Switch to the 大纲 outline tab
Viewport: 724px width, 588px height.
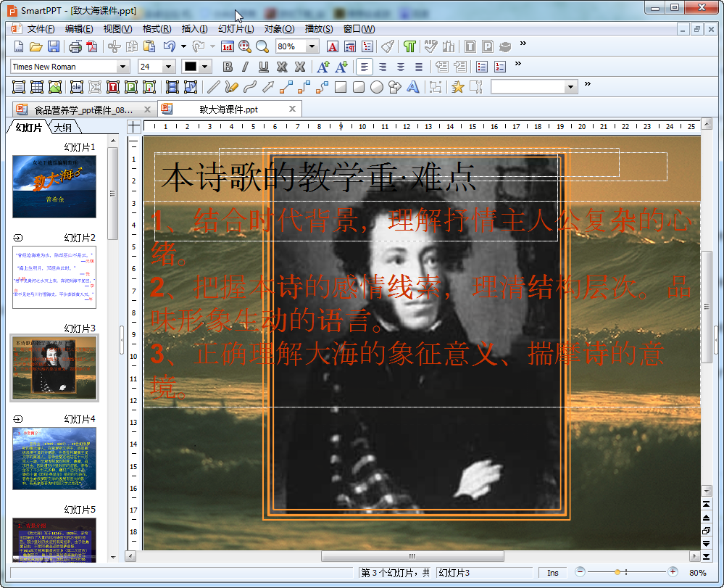(x=63, y=128)
